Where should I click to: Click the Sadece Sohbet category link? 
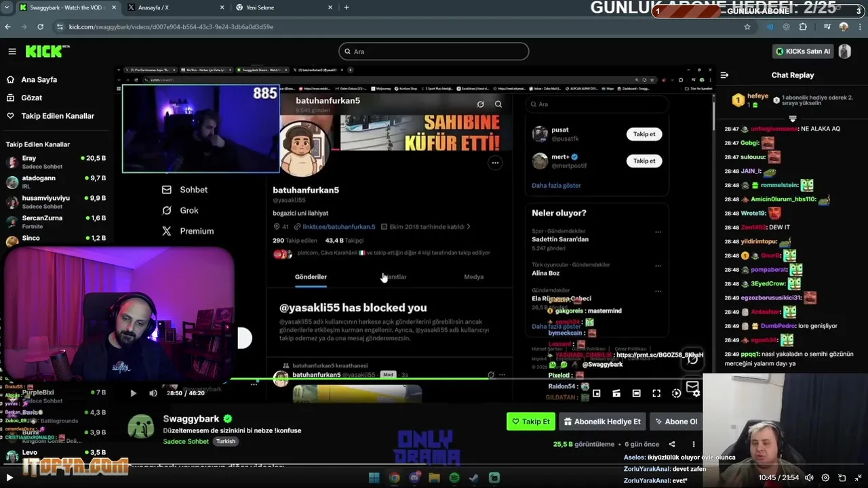coord(186,441)
